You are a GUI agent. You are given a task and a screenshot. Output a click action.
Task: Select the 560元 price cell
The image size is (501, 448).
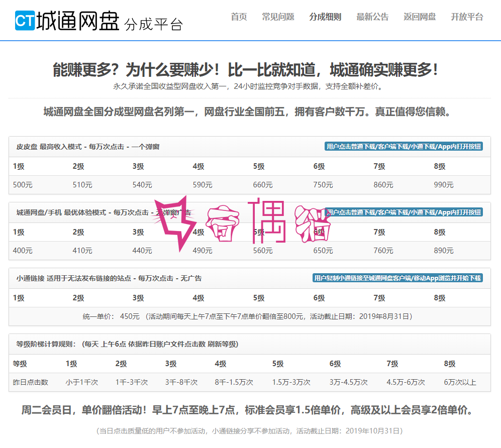click(x=263, y=251)
